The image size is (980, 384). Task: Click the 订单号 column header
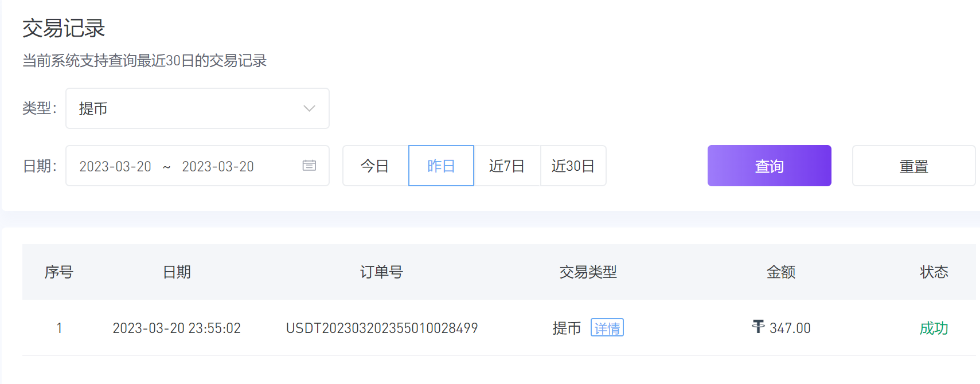381,272
